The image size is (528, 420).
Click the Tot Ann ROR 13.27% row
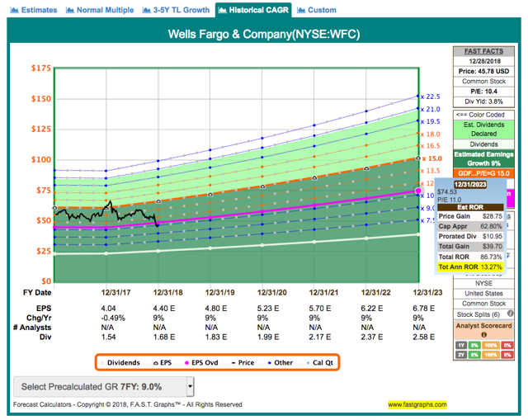[470, 267]
